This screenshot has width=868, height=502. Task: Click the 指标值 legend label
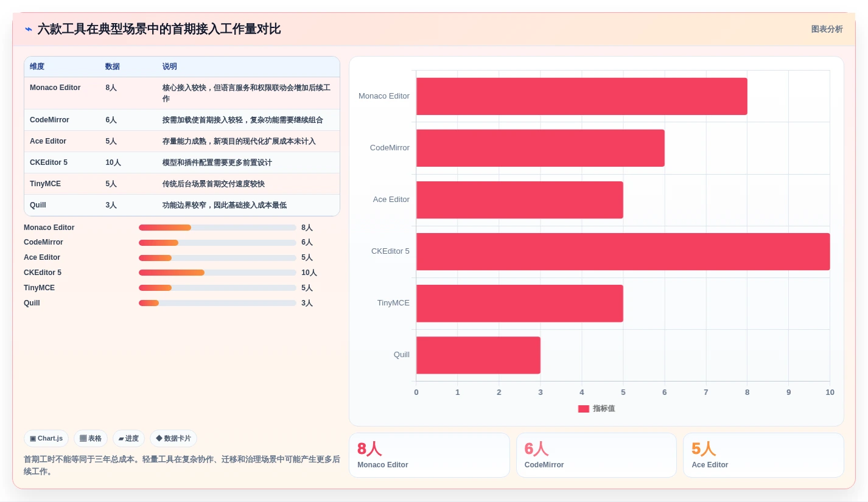[x=604, y=409]
